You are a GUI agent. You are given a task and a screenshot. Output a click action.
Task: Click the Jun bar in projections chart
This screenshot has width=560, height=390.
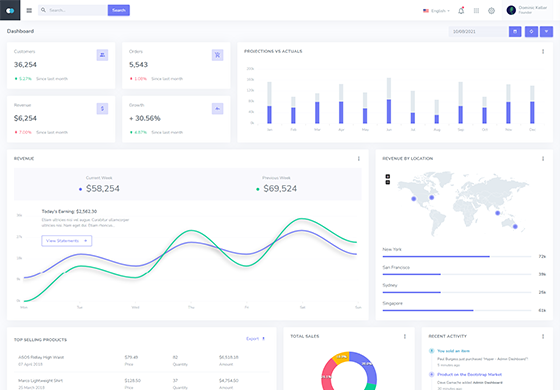[389, 101]
